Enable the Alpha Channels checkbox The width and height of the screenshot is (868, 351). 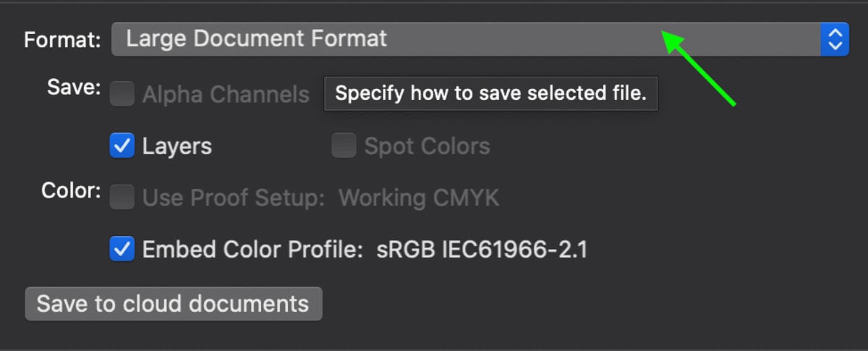(x=122, y=94)
